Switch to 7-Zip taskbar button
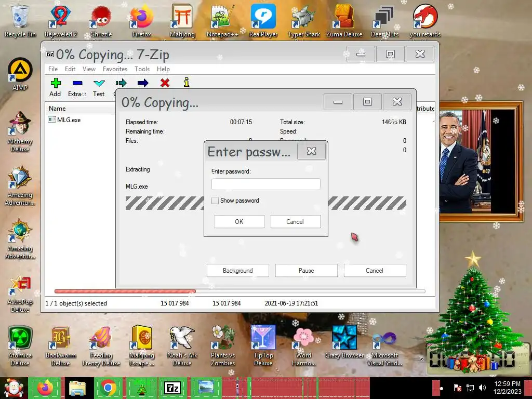The width and height of the screenshot is (532, 399). 172,388
